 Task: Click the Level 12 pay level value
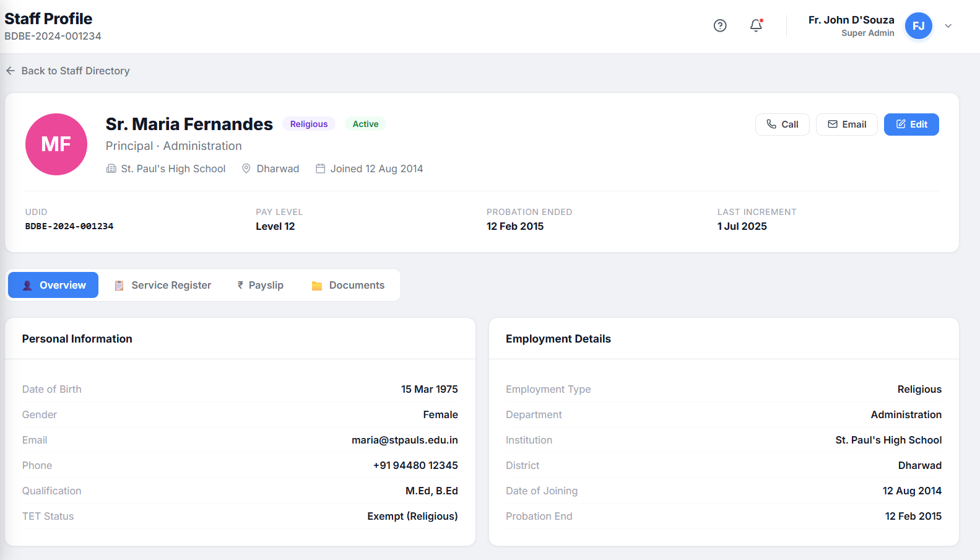[x=275, y=226]
